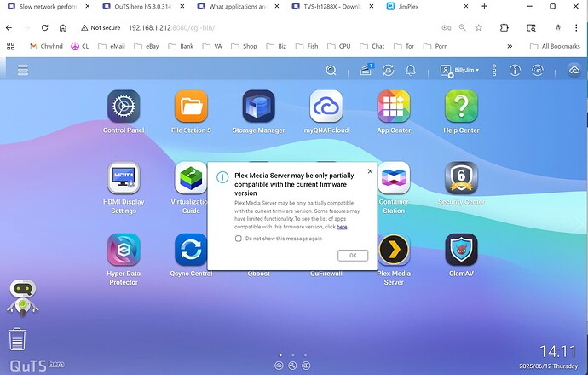
Task: Open HDMI Display Settings
Action: pyautogui.click(x=124, y=178)
